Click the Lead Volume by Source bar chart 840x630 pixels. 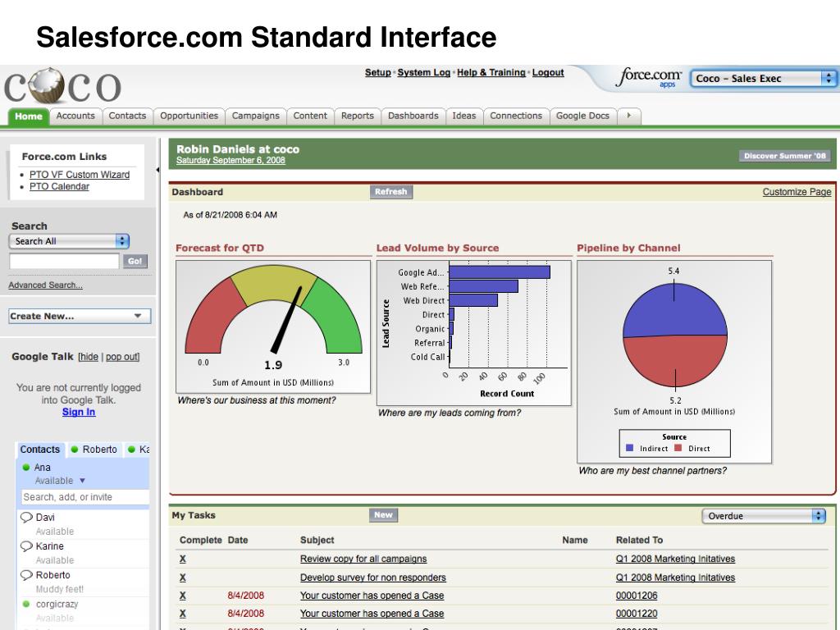[474, 333]
